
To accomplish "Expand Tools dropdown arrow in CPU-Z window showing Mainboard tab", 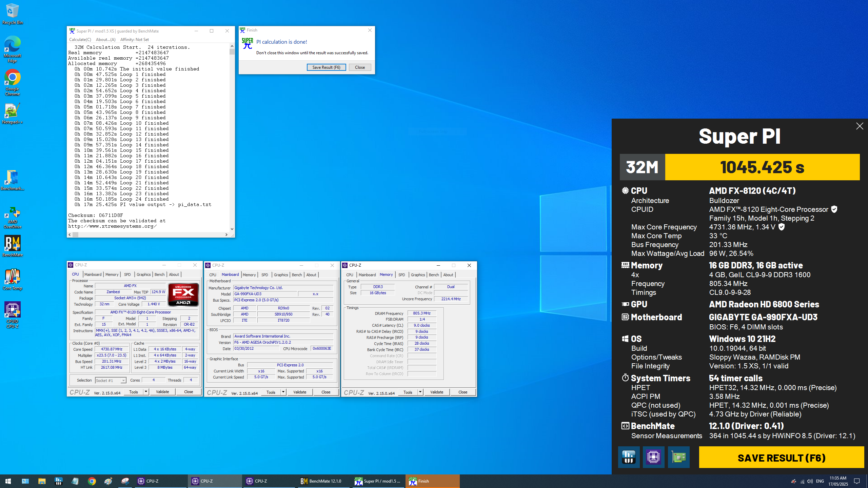I will (x=283, y=392).
